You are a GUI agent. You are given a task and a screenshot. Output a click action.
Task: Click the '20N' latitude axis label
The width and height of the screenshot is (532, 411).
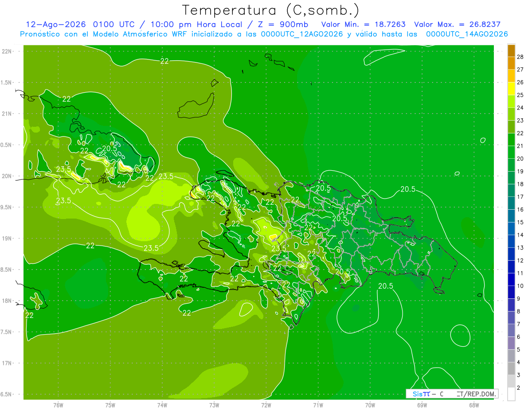[x=7, y=176]
